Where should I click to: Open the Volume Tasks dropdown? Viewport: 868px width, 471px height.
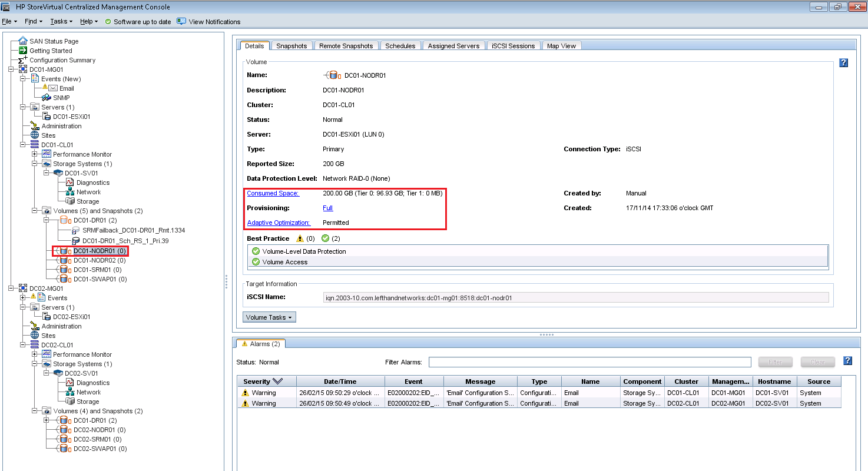269,317
